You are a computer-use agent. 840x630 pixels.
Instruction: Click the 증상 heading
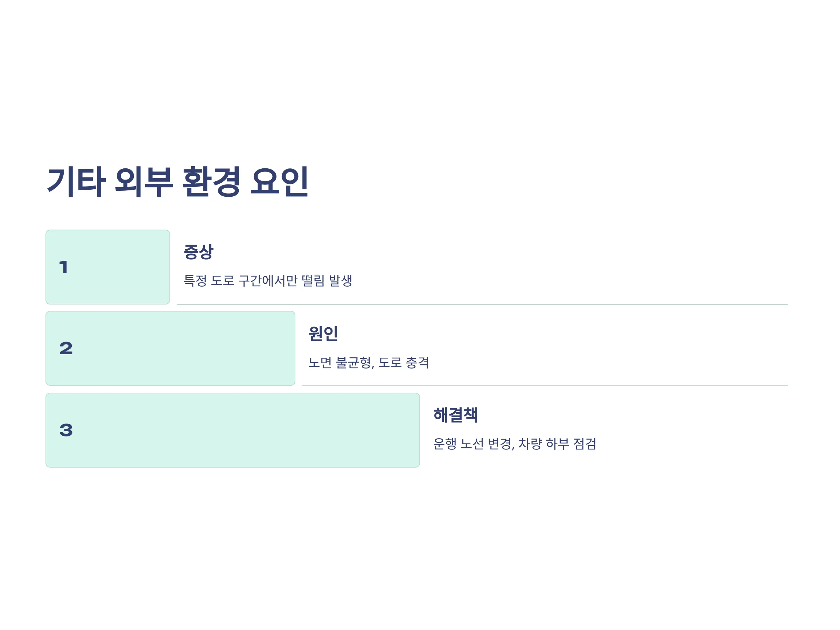click(198, 252)
